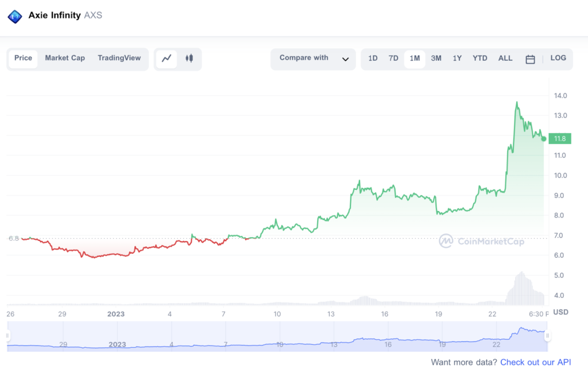
Task: Click the AXS ticker symbol
Action: tap(93, 15)
